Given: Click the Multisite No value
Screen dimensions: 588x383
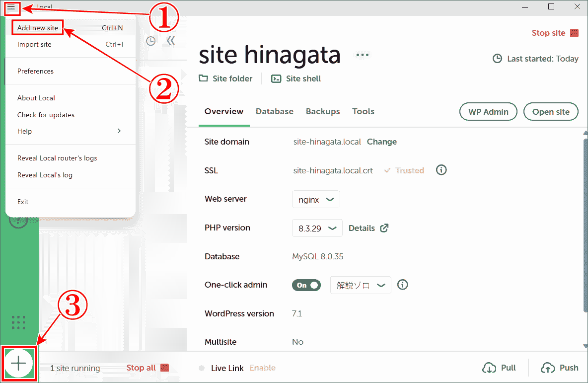Looking at the screenshot, I should click(298, 342).
